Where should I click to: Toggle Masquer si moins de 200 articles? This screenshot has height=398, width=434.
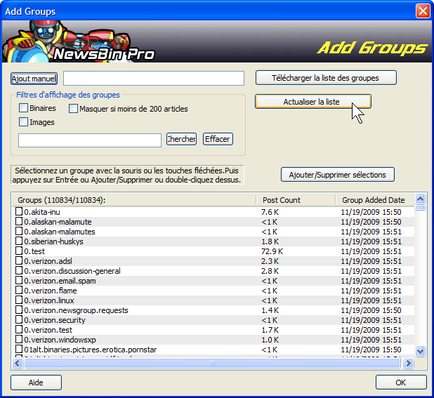pos(73,109)
